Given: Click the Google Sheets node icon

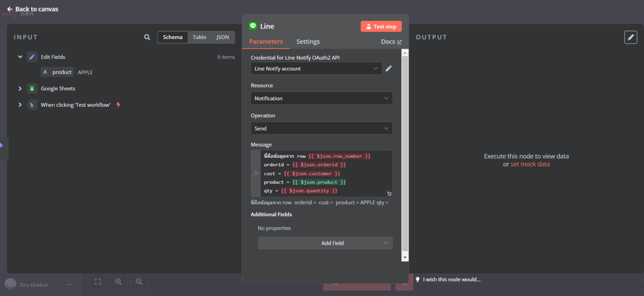Looking at the screenshot, I should point(32,89).
